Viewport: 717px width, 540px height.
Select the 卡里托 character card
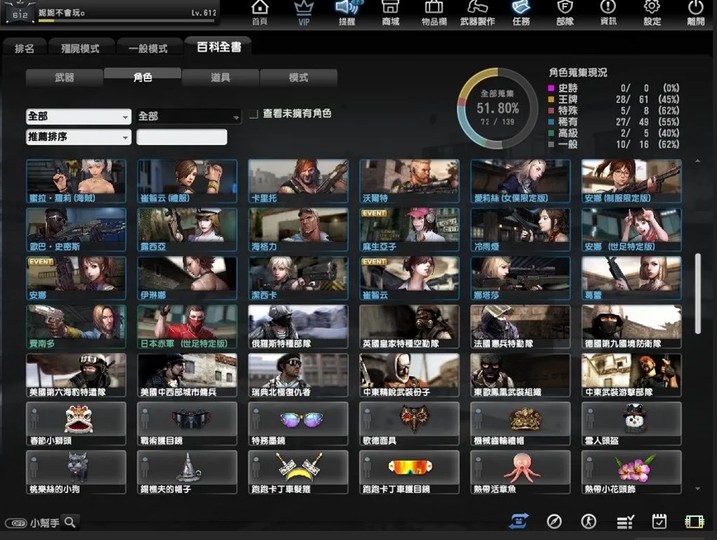click(298, 181)
